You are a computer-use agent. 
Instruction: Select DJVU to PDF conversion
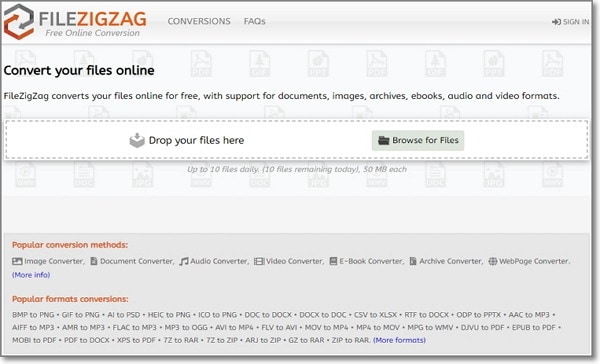pos(483,327)
